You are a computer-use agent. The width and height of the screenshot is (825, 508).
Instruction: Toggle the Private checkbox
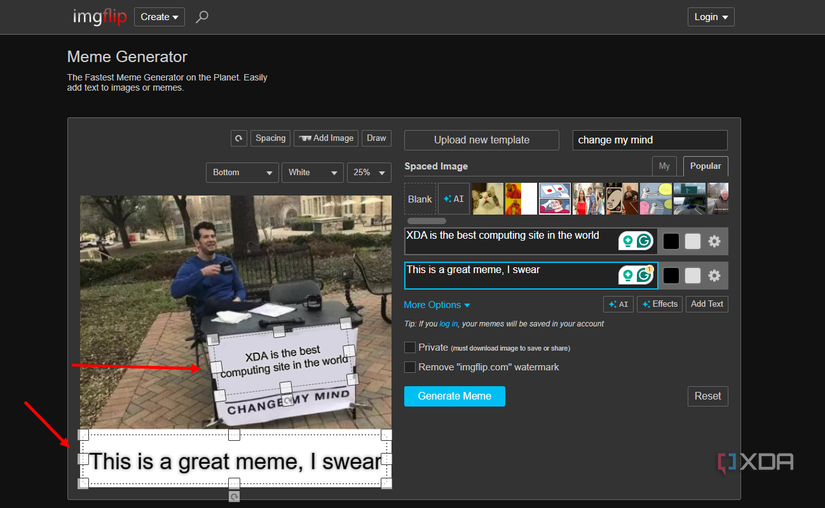(410, 348)
